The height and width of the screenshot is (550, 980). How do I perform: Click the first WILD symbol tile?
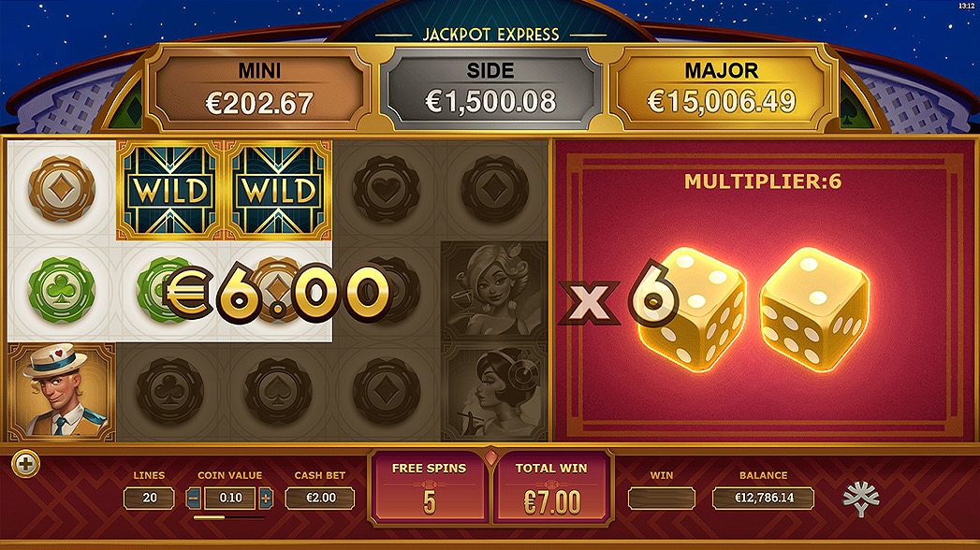(170, 190)
